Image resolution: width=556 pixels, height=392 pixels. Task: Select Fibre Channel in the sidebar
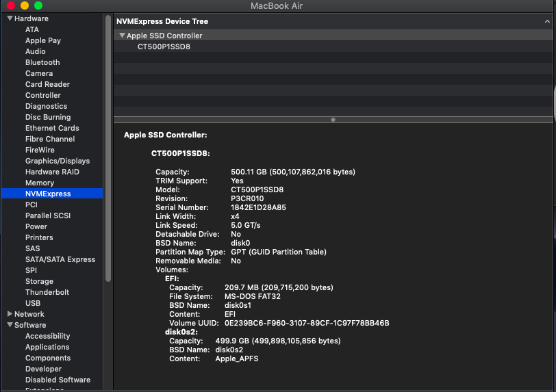pos(50,140)
